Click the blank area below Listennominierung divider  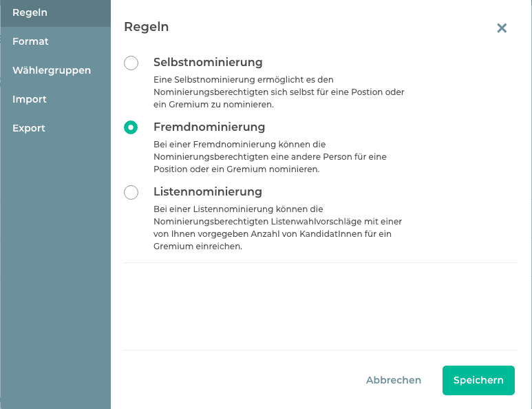tap(320, 306)
